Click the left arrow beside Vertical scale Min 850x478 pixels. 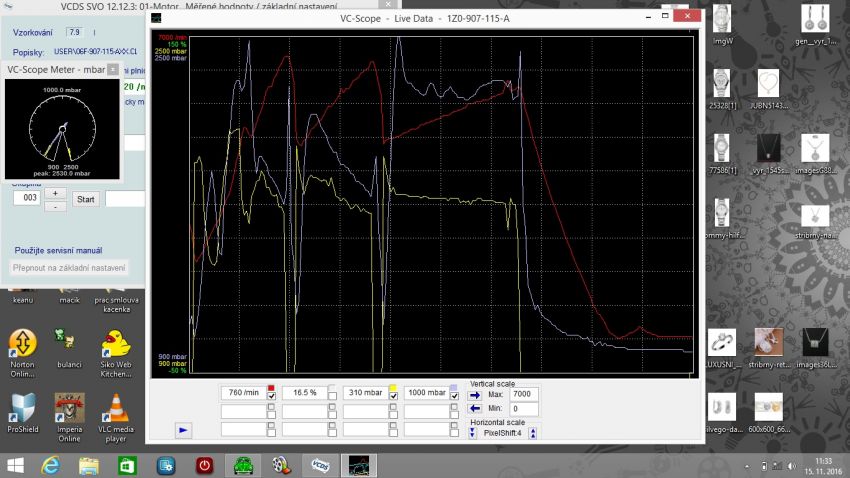(474, 408)
